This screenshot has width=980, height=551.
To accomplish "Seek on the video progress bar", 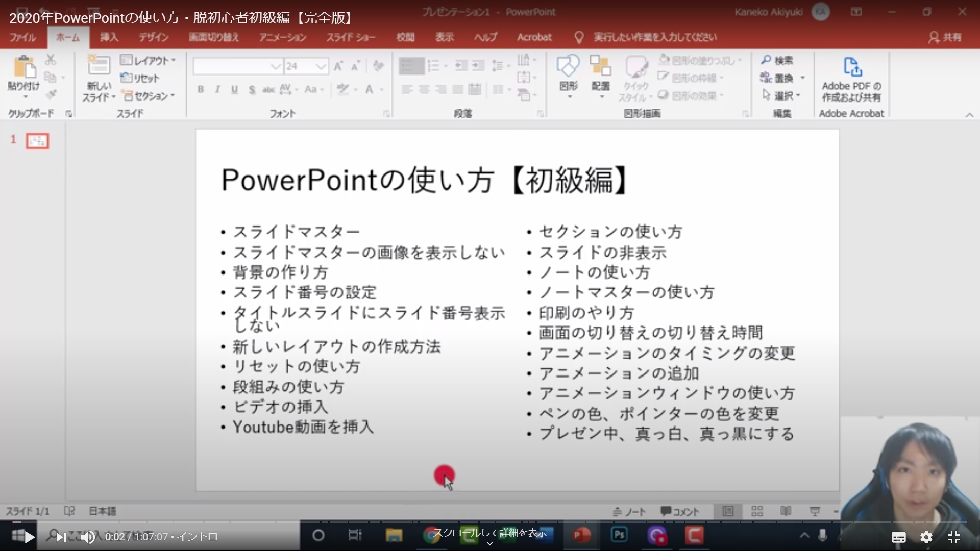I will click(490, 522).
